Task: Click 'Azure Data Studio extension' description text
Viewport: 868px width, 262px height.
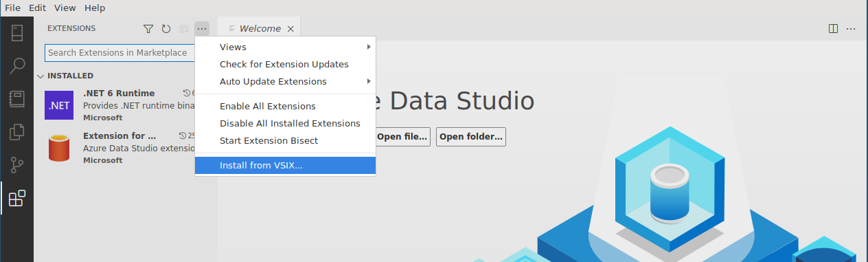Action: [x=139, y=148]
